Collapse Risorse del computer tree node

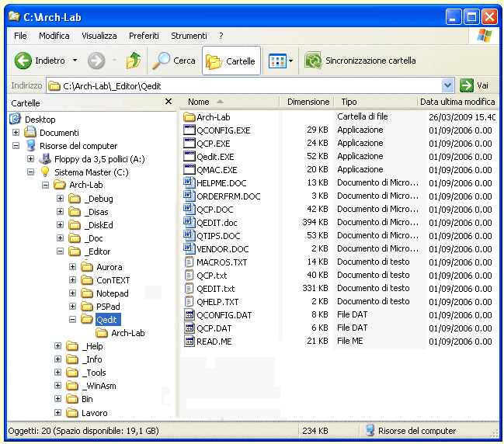pyautogui.click(x=16, y=145)
